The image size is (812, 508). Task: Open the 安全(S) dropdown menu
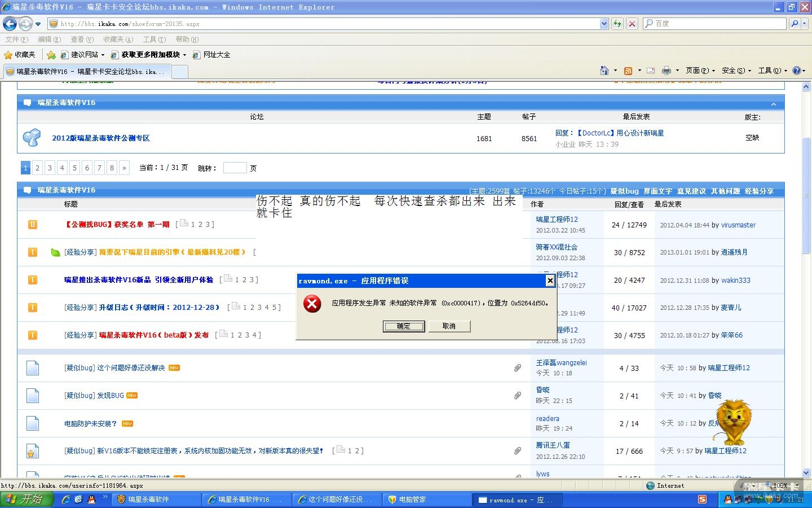[x=736, y=71]
